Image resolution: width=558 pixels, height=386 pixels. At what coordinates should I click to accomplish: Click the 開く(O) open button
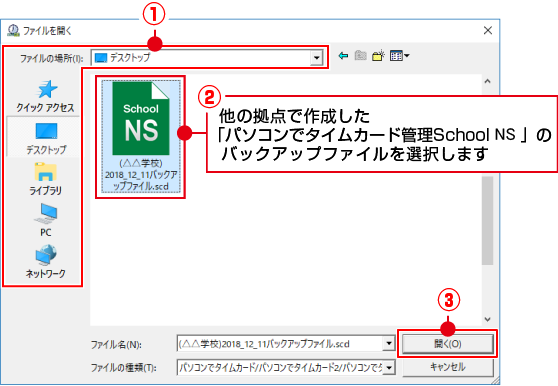tap(448, 344)
